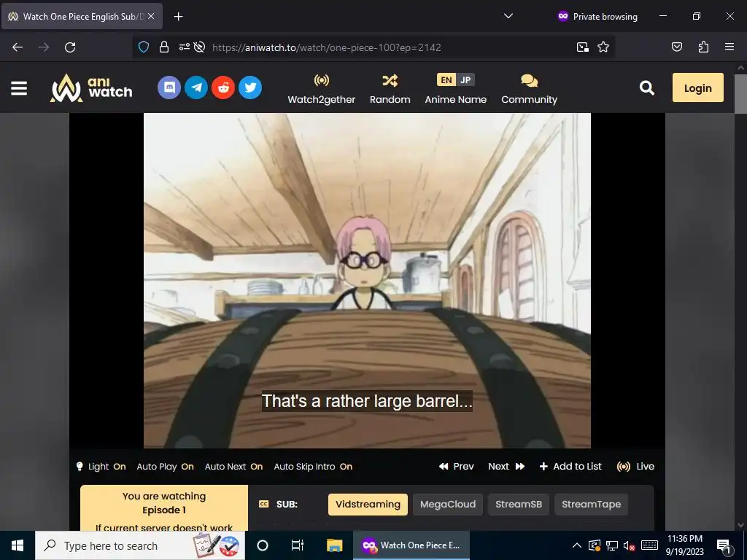Open the site search magnifier
This screenshot has width=747, height=560.
[x=646, y=87]
